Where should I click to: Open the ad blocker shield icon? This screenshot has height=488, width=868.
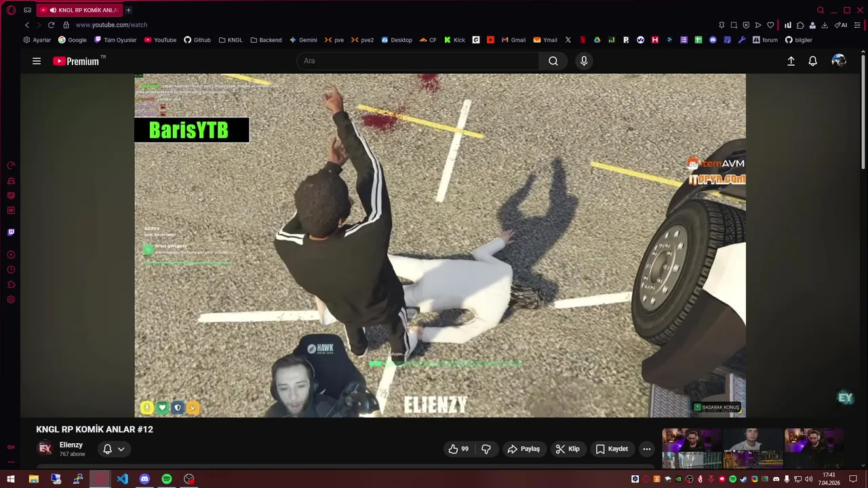[x=746, y=25]
